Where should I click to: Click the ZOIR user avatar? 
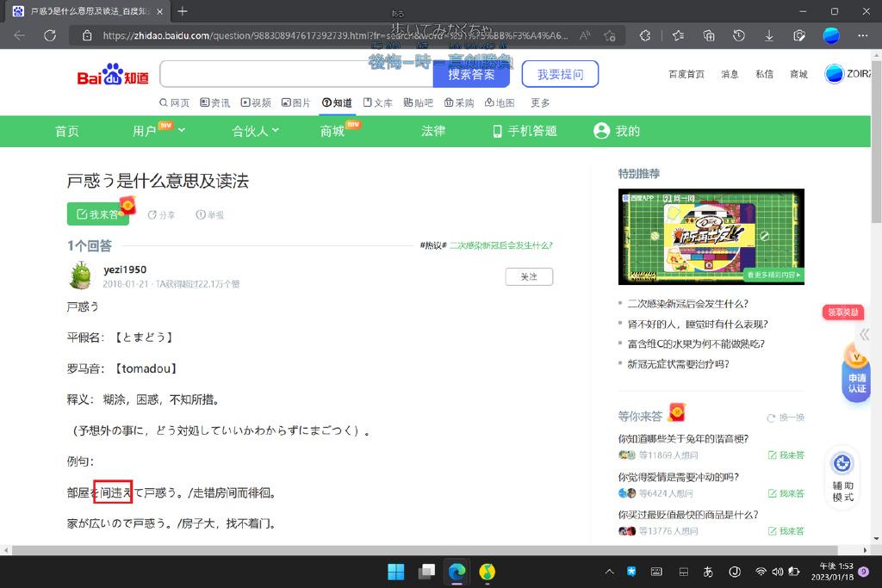pyautogui.click(x=834, y=74)
